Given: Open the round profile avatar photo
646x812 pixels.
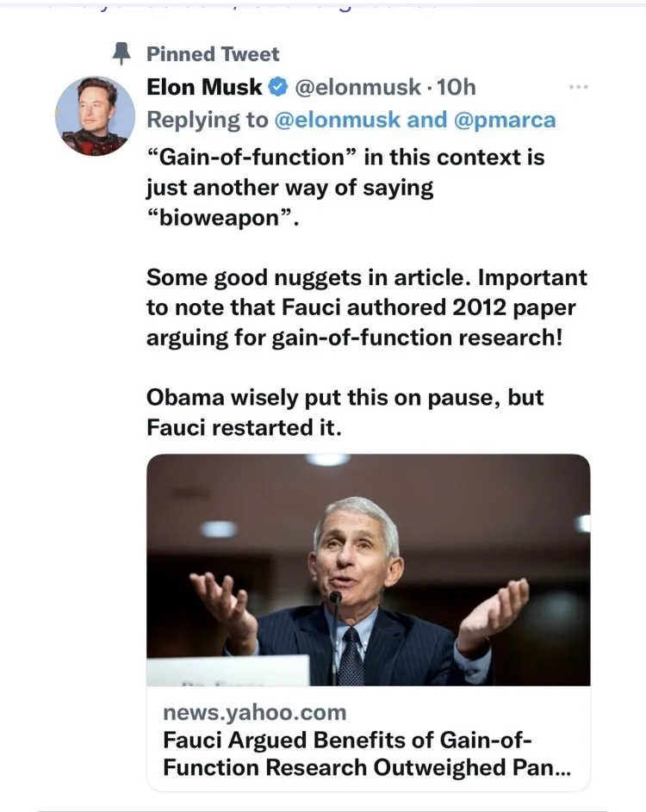Looking at the screenshot, I should click(96, 116).
